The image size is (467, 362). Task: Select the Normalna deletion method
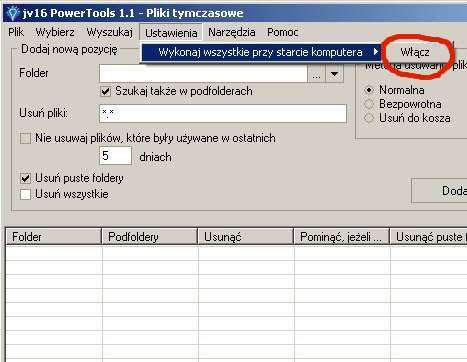(x=369, y=90)
